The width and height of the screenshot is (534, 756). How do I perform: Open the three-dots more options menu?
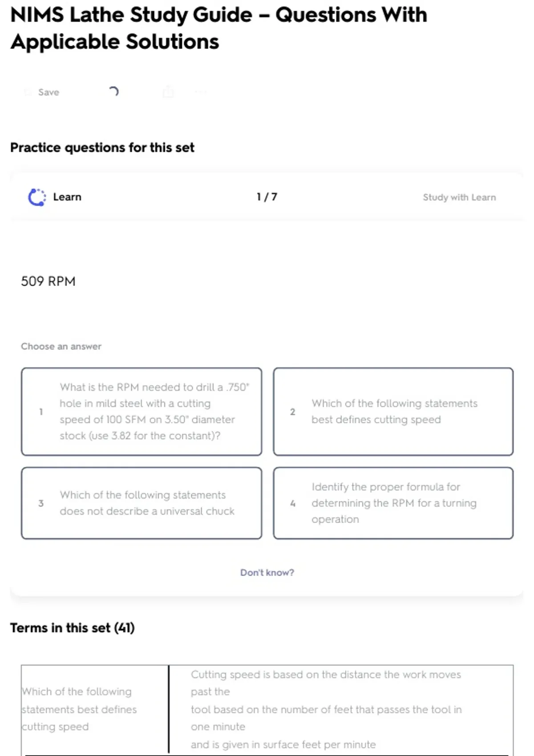tap(201, 92)
